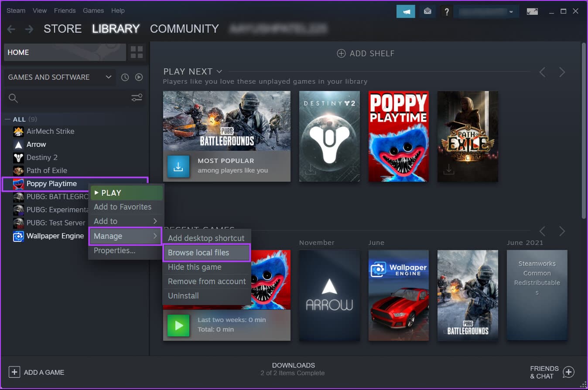
Task: Expand the Play Next shelf dropdown
Action: click(219, 71)
